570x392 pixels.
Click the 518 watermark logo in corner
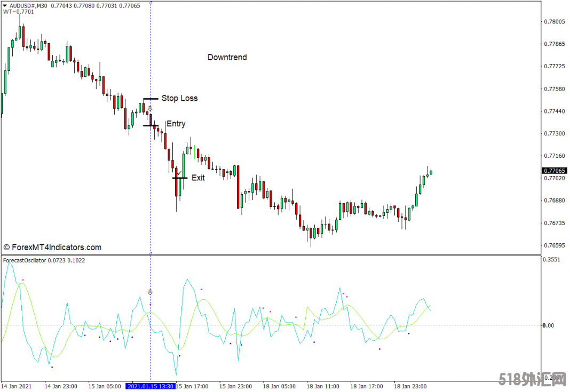coord(534,380)
